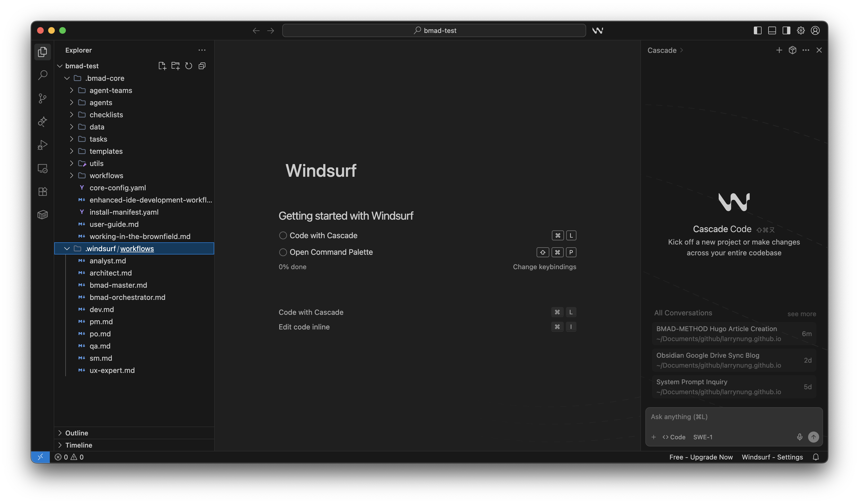Click the New File icon in bmad-test header

click(162, 66)
